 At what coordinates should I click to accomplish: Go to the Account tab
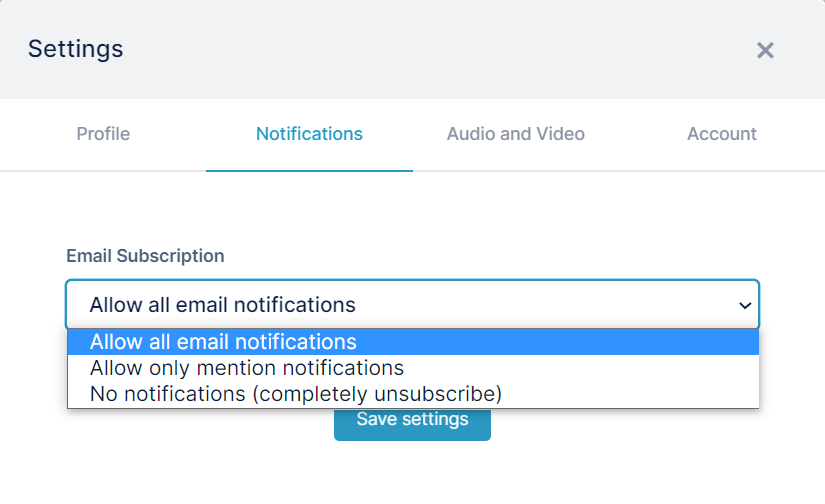[x=722, y=134]
